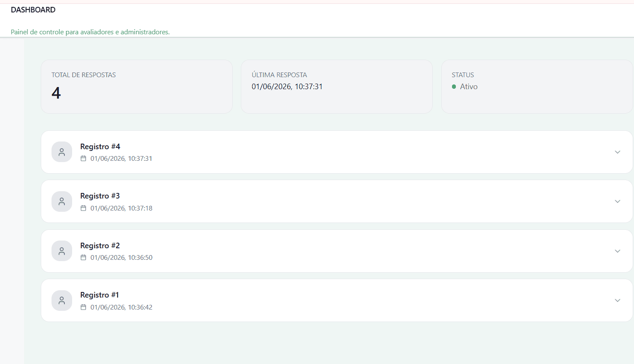Viewport: 634px width, 364px height.
Task: Select the Registro #4 title
Action: point(100,147)
